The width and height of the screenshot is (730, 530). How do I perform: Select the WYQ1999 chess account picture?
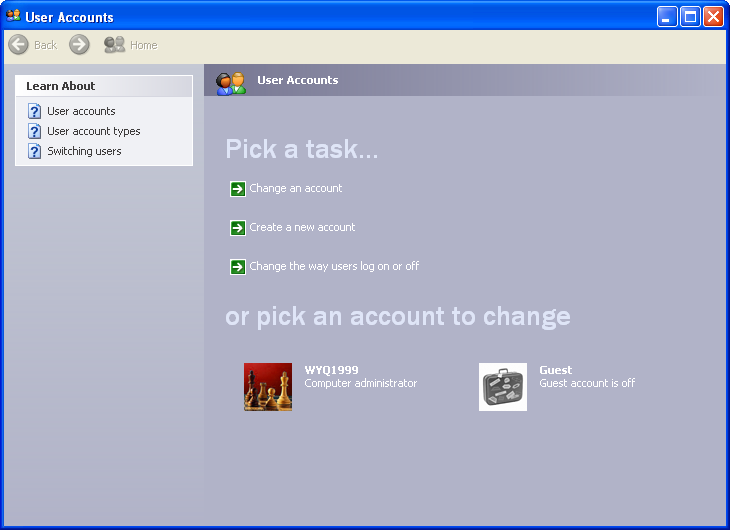click(268, 387)
